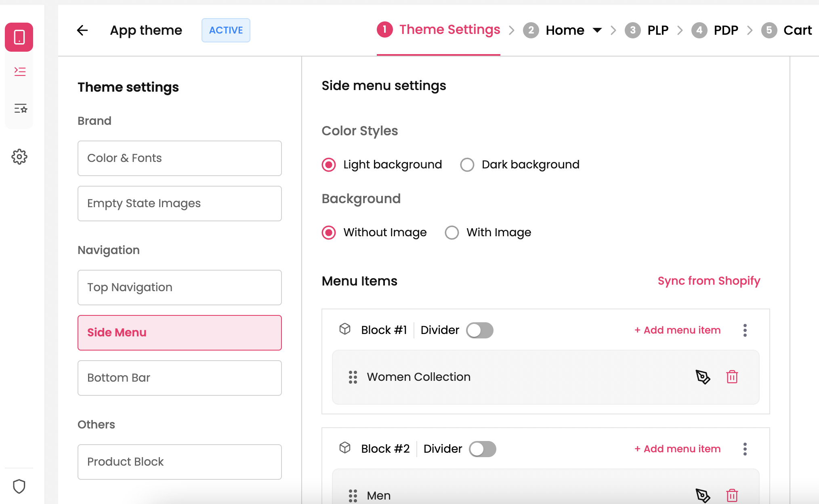Open settings gear in left sidebar
819x504 pixels.
(19, 157)
